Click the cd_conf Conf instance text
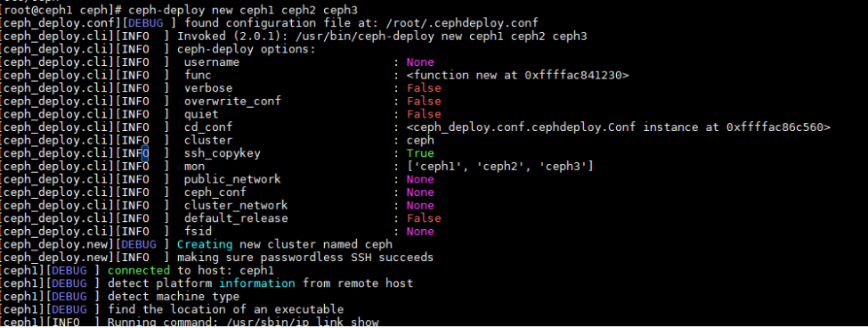This screenshot has height=328, width=868. (x=619, y=127)
